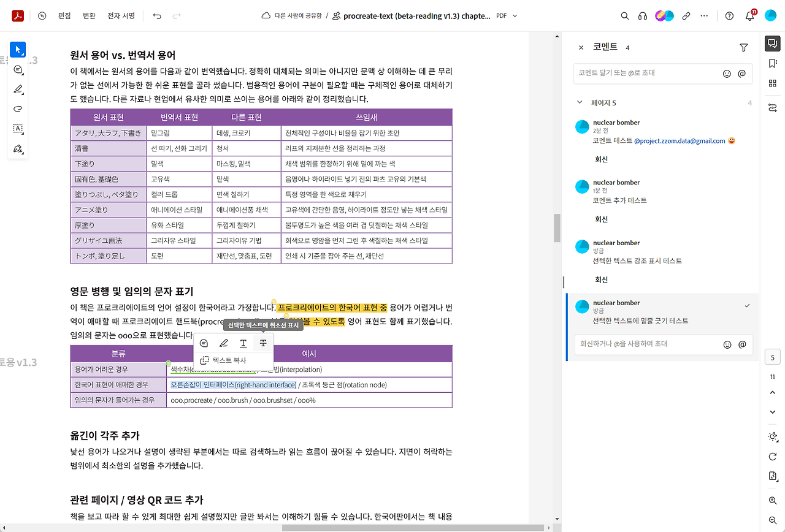Insert @ mention in the new comment box
The height and width of the screenshot is (532, 785).
click(x=742, y=74)
